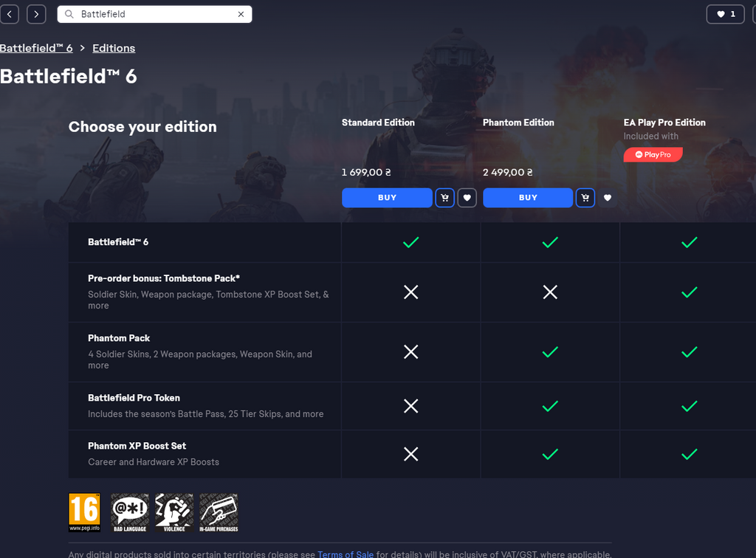756x558 pixels.
Task: Click the Battlefield Pro Token row title
Action: coord(134,398)
